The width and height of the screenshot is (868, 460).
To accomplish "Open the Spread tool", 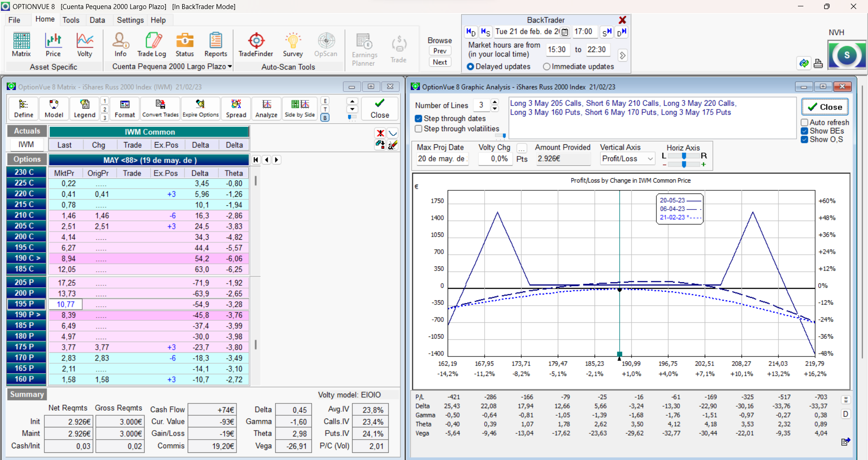I will pyautogui.click(x=236, y=109).
